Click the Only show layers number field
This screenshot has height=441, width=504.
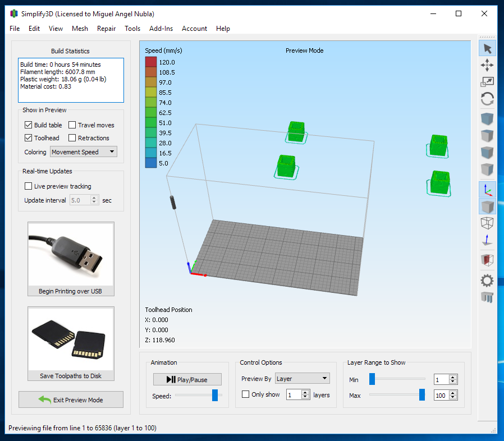point(294,394)
